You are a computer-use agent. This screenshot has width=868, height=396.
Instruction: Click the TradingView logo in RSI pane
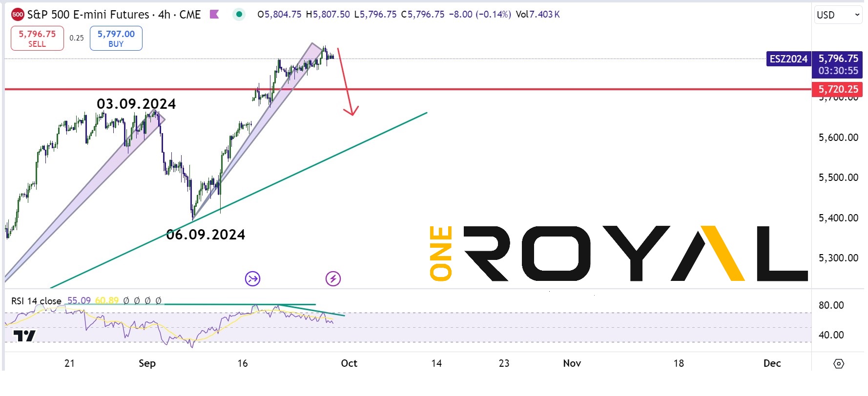point(24,336)
